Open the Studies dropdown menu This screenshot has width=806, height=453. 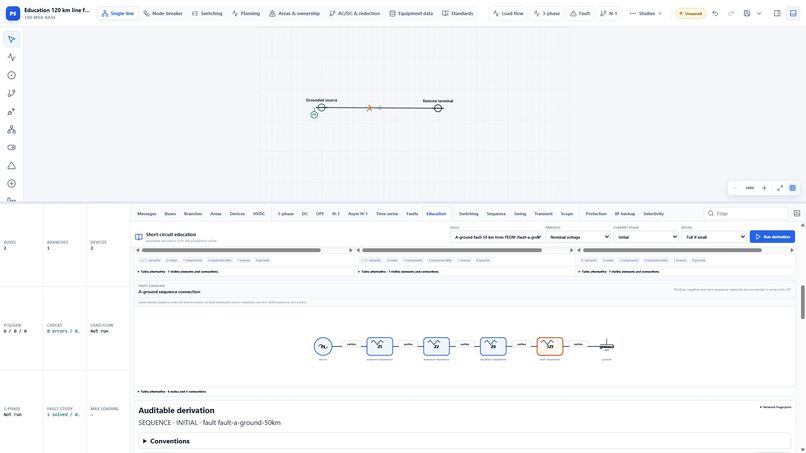coord(646,13)
